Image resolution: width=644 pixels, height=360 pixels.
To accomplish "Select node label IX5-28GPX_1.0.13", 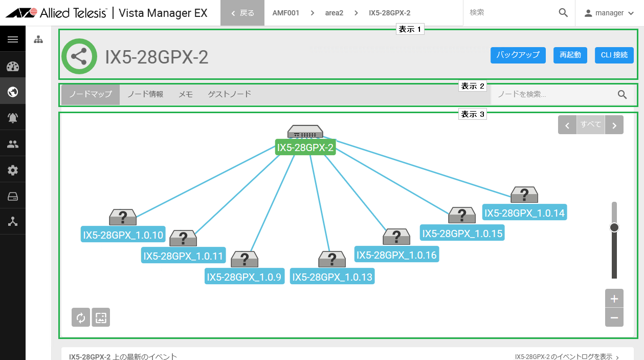I will [x=332, y=277].
